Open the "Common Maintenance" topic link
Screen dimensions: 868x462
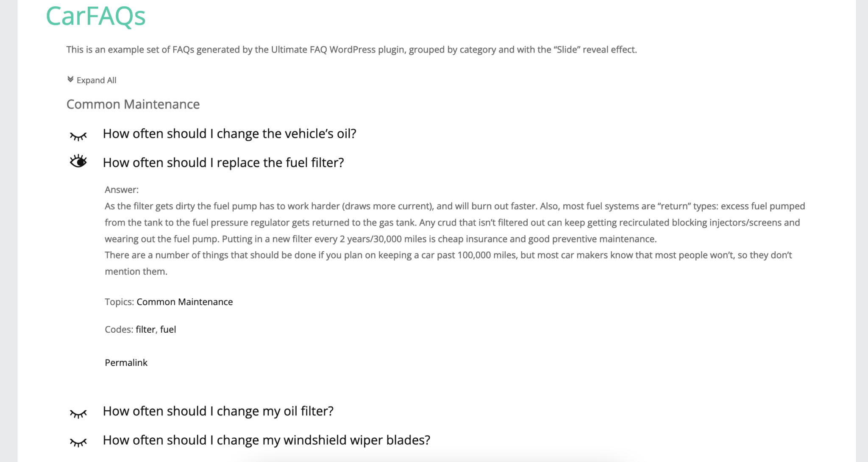pyautogui.click(x=184, y=302)
